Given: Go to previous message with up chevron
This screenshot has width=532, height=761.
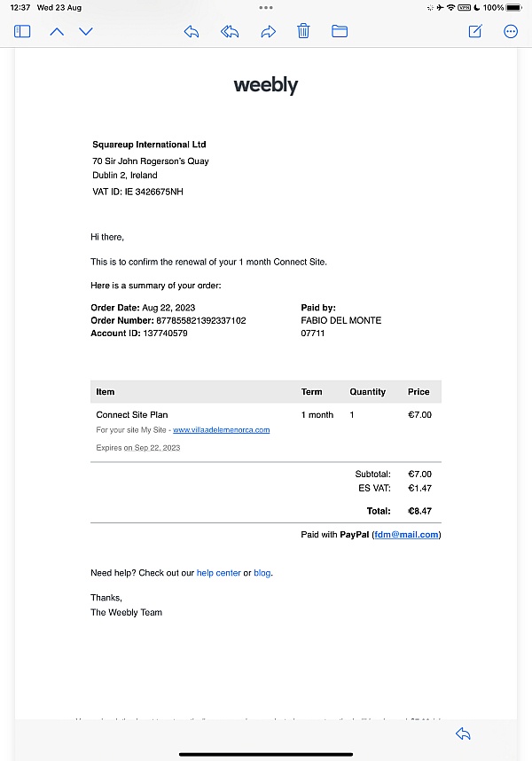Looking at the screenshot, I should click(57, 32).
